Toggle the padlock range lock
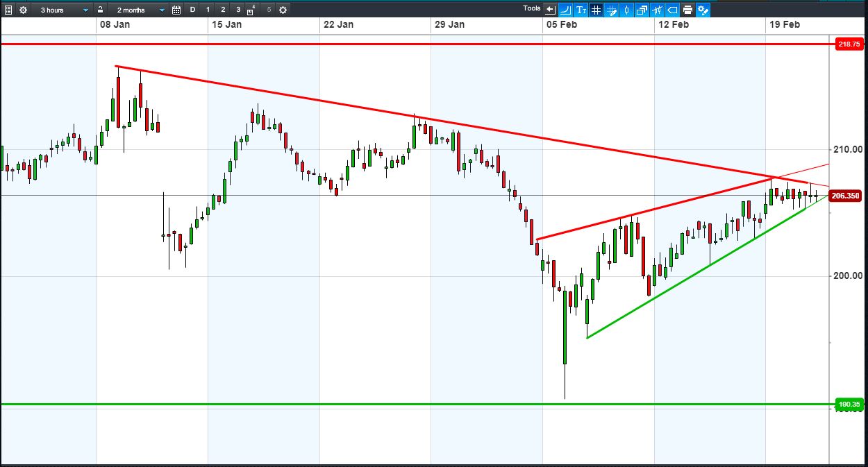 (x=101, y=10)
